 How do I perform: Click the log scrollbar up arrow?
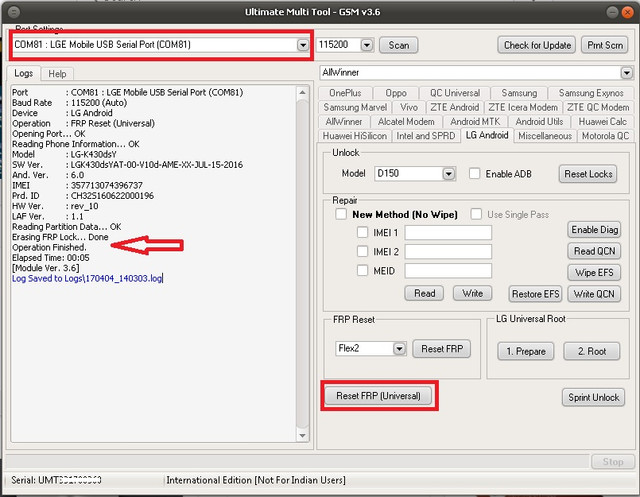[x=302, y=93]
